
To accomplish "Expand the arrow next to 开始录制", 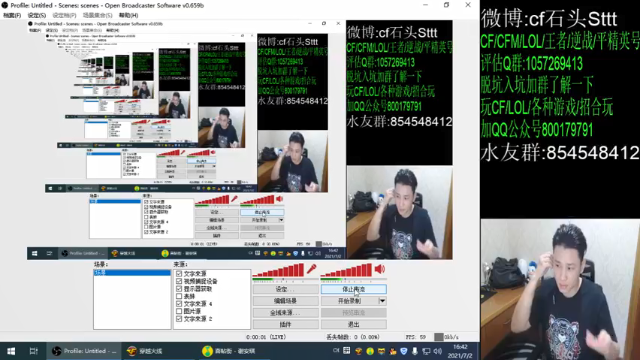I will [x=382, y=301].
